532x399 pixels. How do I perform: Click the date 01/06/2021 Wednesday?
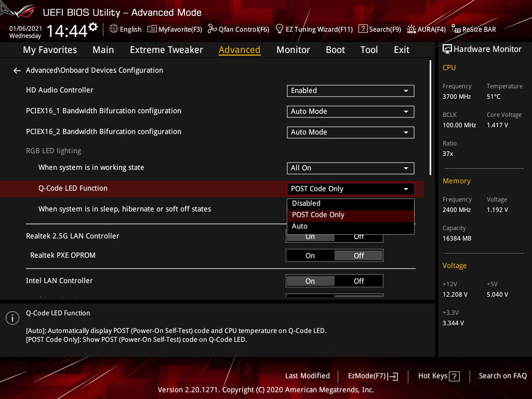pyautogui.click(x=25, y=32)
